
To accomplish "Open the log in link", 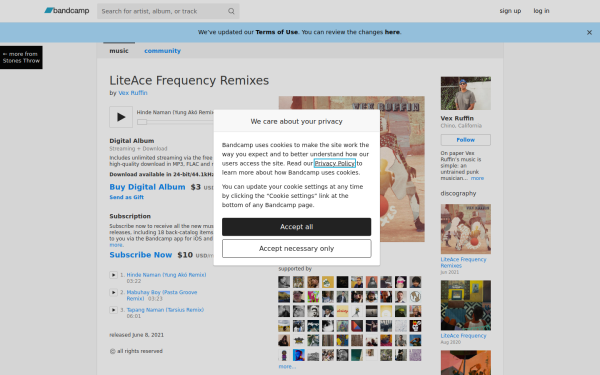I will point(541,11).
